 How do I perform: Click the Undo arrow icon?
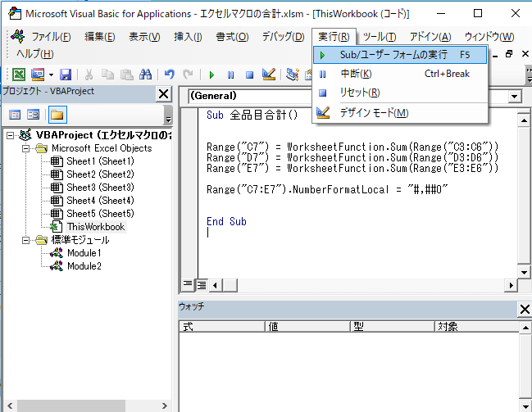click(169, 74)
